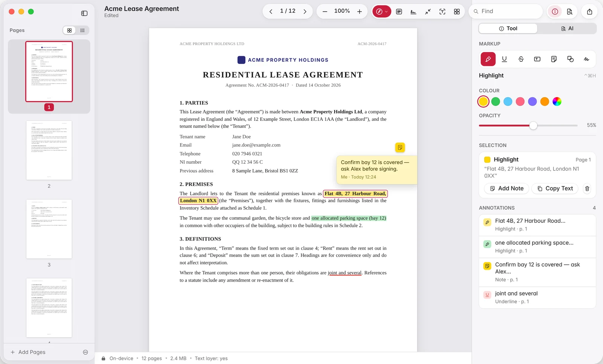Select the Signature markup tool
Screen dimensions: 603x364
(586, 59)
